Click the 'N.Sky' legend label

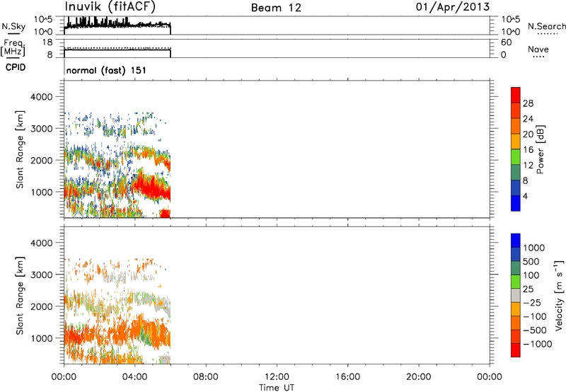[x=13, y=26]
